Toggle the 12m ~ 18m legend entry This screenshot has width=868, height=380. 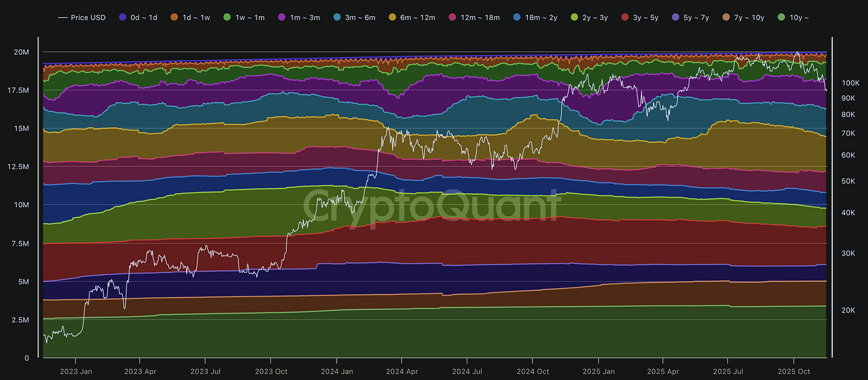click(474, 17)
